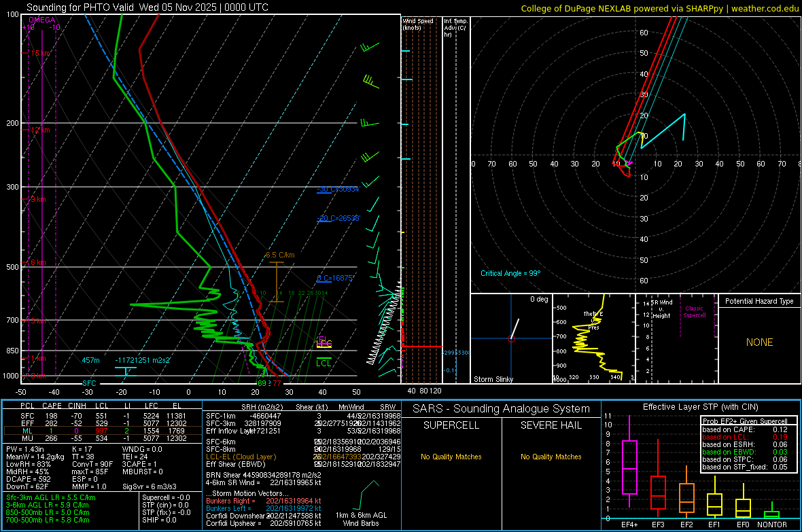Click the 'Sfc-3km AGL LR = 5.5 C/km' line

[x=51, y=497]
